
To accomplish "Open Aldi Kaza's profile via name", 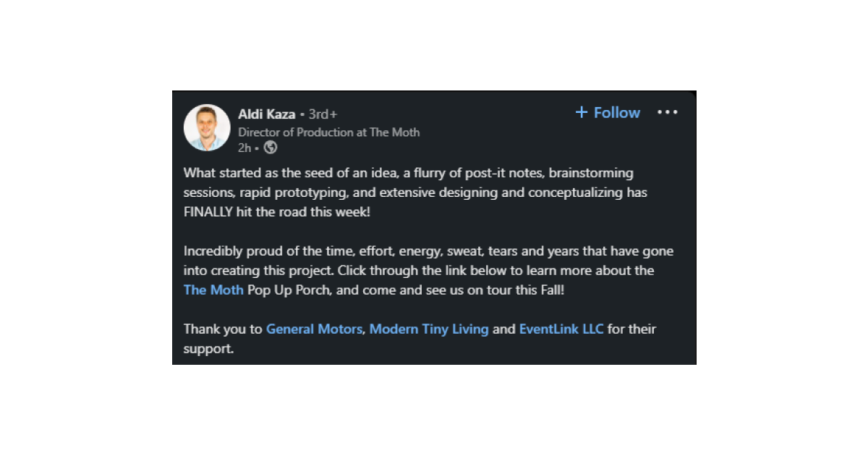I will tap(267, 114).
